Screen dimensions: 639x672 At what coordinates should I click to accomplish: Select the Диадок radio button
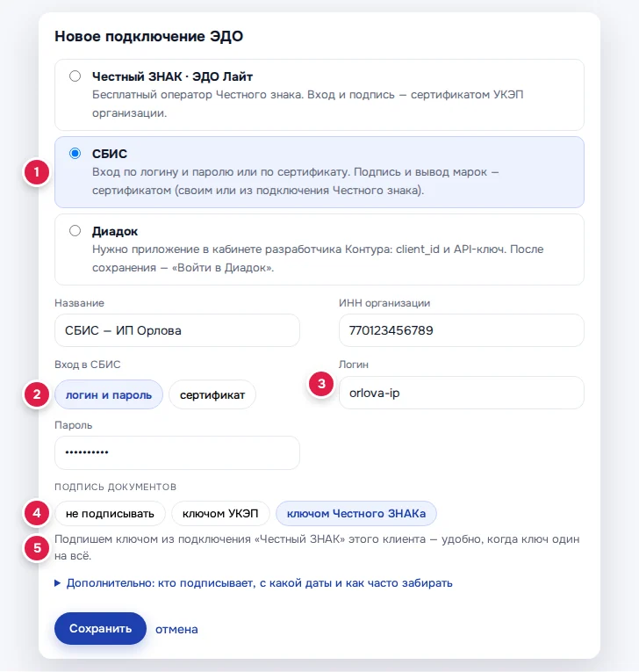(x=75, y=231)
